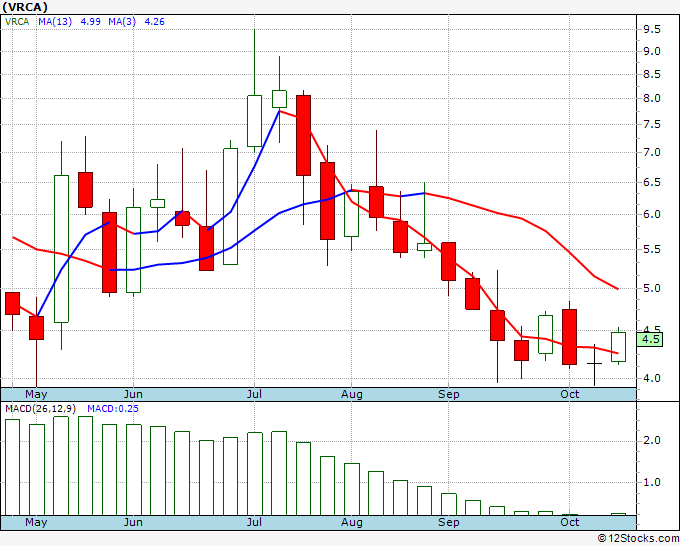Viewport: 680px width, 546px height.
Task: Click the last green candle beside the 4.5 tag
Action: pos(618,347)
